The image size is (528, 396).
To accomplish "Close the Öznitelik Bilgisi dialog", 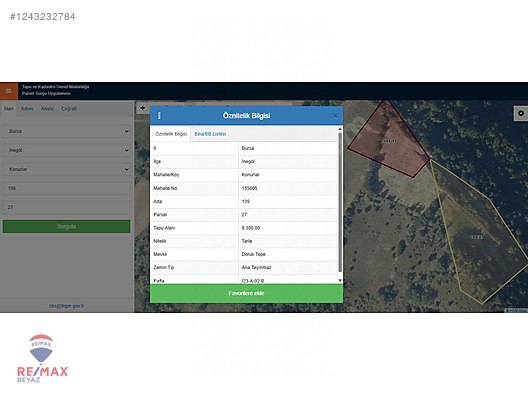I will (335, 116).
